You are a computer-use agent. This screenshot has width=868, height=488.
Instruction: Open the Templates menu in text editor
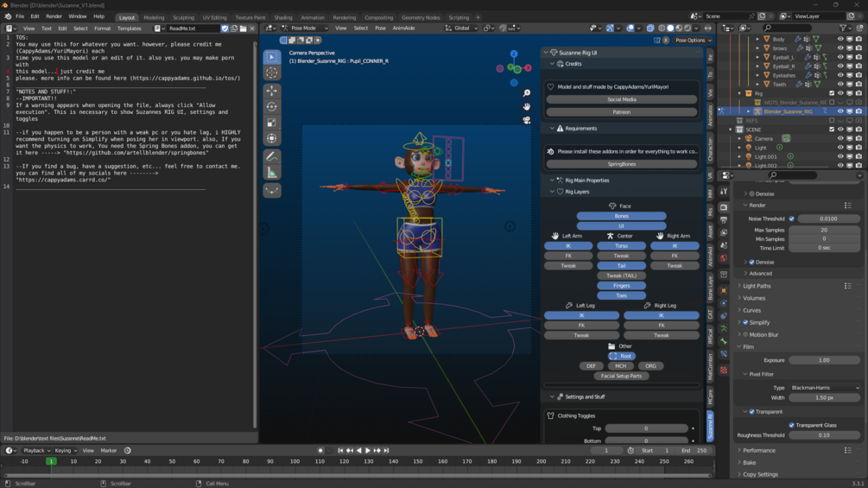tap(129, 29)
